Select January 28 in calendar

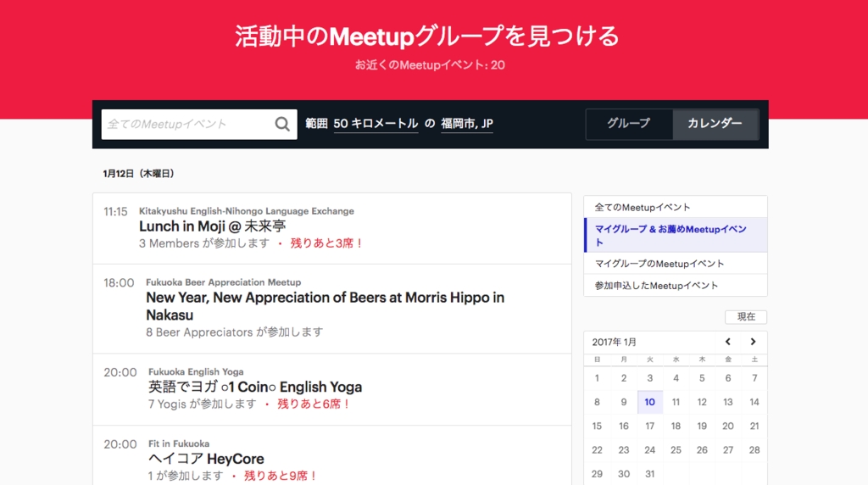pos(754,450)
